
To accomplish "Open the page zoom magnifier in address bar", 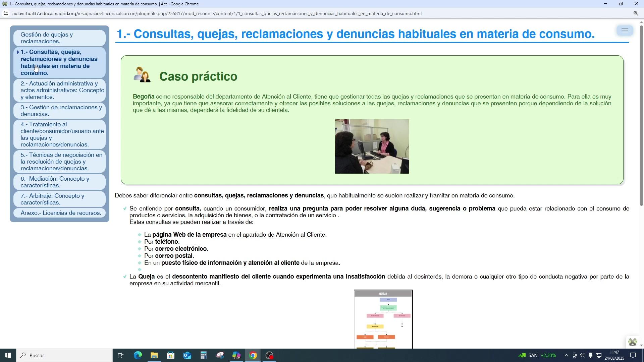I will click(636, 13).
